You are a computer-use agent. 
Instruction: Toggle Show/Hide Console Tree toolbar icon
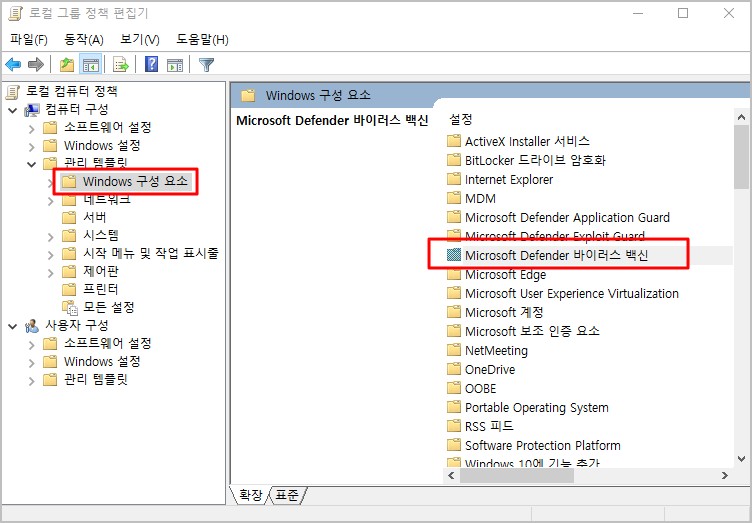coord(91,64)
